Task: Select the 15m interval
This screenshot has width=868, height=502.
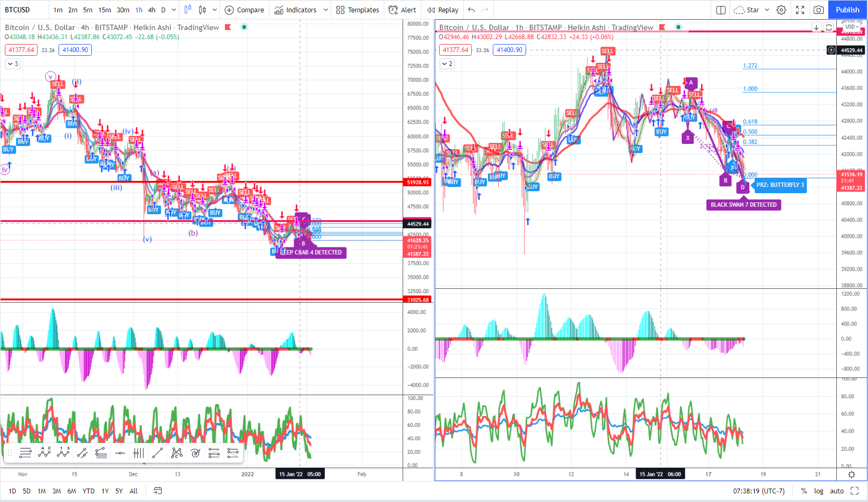Action: pos(105,10)
